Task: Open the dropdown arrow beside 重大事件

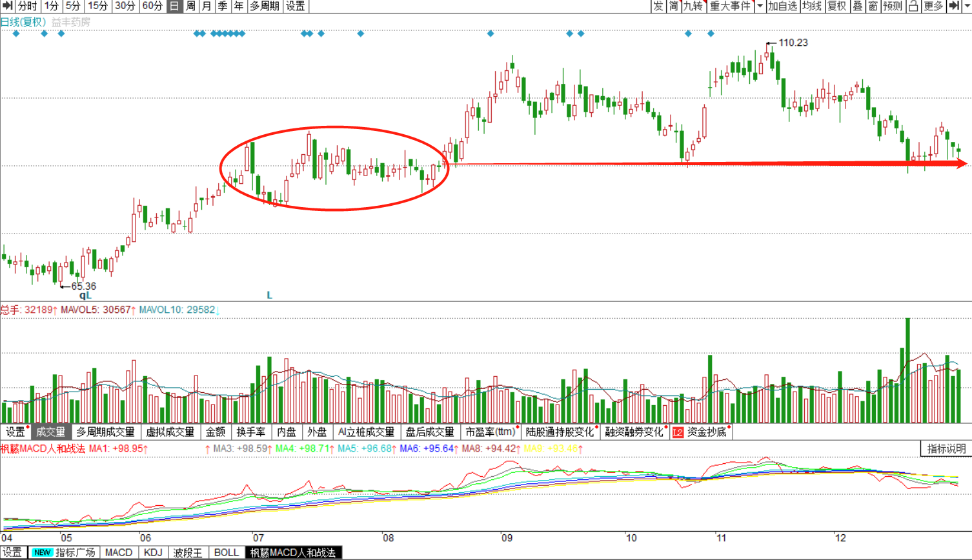Action: 760,6
